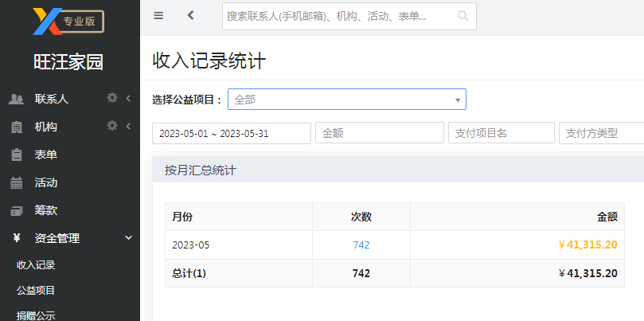This screenshot has height=321, width=644.
Task: Click the 机构 building icon
Action: coord(17,127)
